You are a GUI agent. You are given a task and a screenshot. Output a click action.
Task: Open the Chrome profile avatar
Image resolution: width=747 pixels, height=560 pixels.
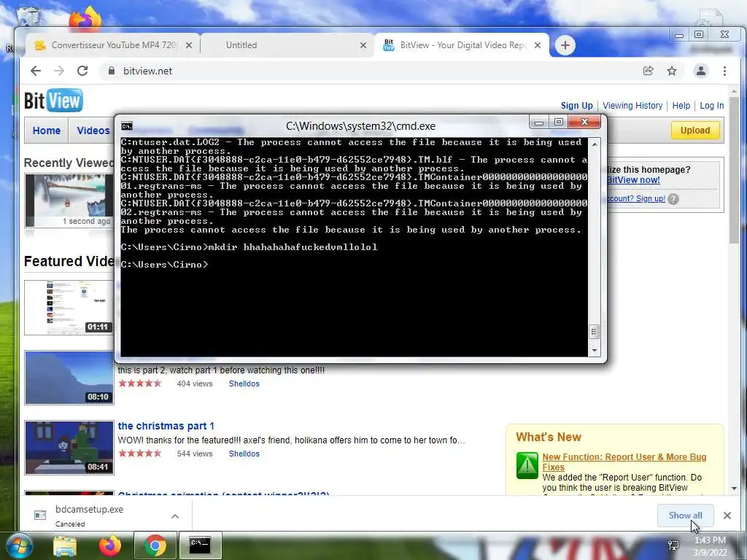pos(701,71)
